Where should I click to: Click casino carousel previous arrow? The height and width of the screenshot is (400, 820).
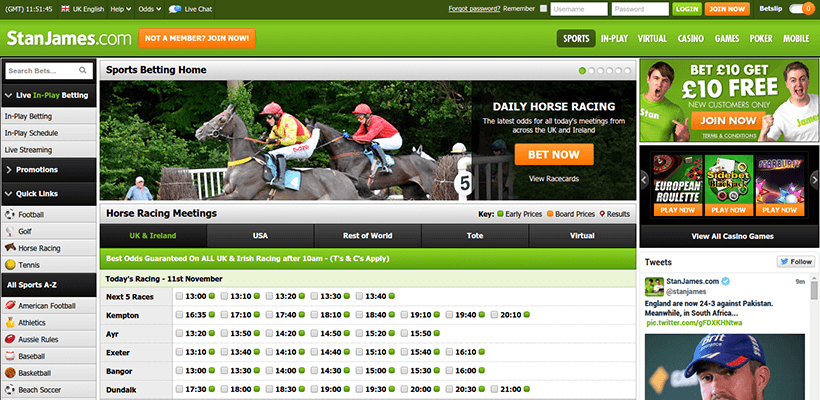pyautogui.click(x=644, y=180)
